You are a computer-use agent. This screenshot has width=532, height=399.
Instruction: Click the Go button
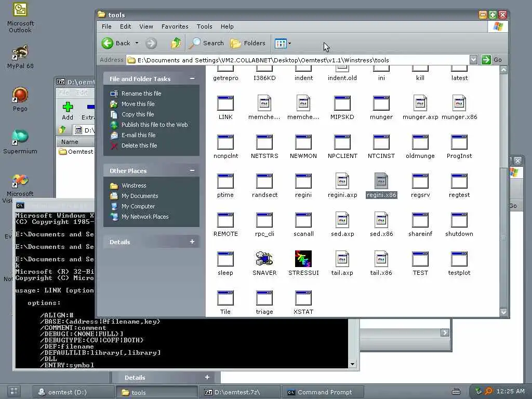tap(491, 60)
